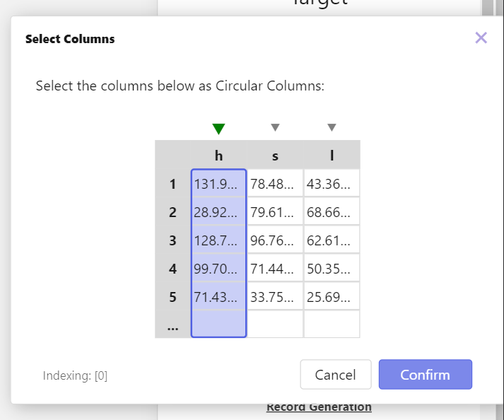Click the green arrow above column h
Image resolution: width=504 pixels, height=420 pixels.
218,128
